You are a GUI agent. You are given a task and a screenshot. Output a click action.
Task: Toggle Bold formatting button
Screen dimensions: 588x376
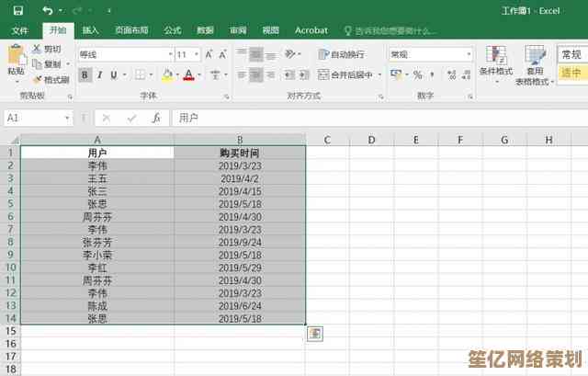click(85, 74)
